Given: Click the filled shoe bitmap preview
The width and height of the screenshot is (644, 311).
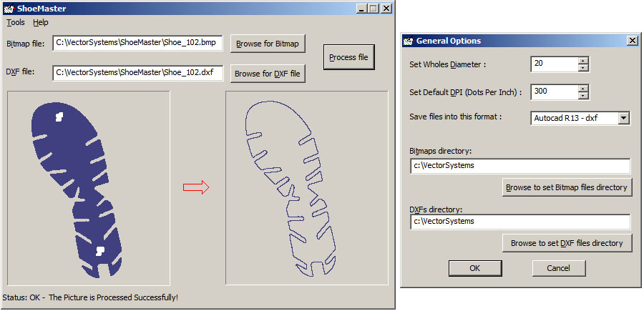Looking at the screenshot, I should pyautogui.click(x=88, y=188).
